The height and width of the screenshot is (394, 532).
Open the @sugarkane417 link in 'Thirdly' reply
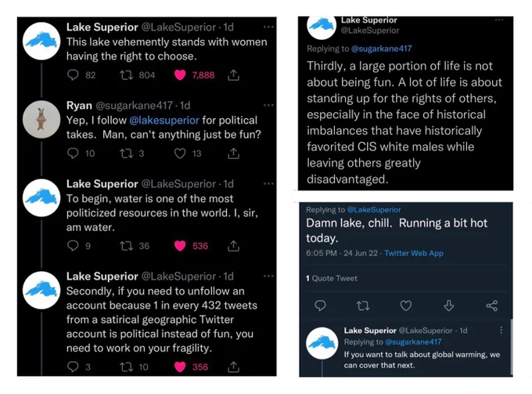[x=381, y=49]
